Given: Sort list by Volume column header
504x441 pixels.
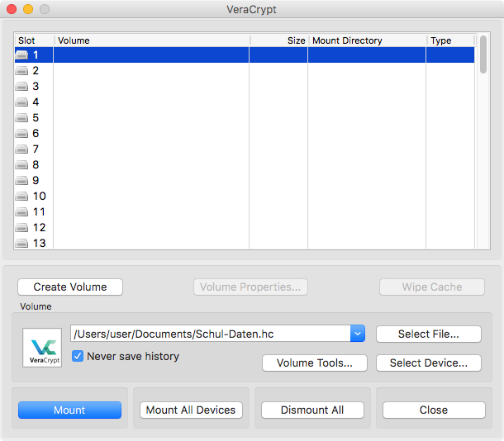Looking at the screenshot, I should click(151, 40).
